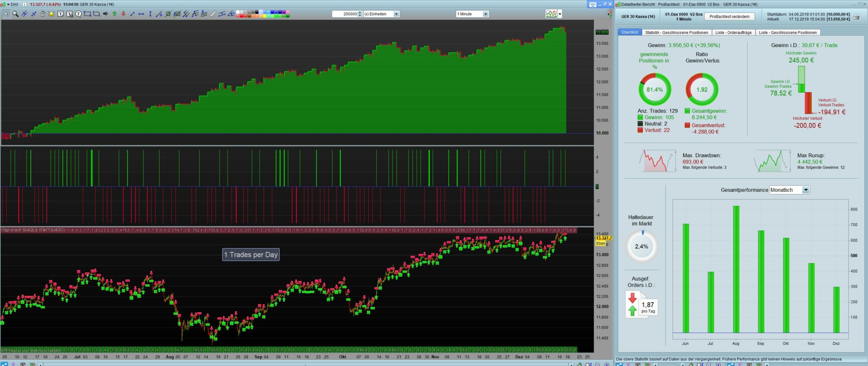Click the Höchster Verlust value -200,00 €

pyautogui.click(x=807, y=125)
